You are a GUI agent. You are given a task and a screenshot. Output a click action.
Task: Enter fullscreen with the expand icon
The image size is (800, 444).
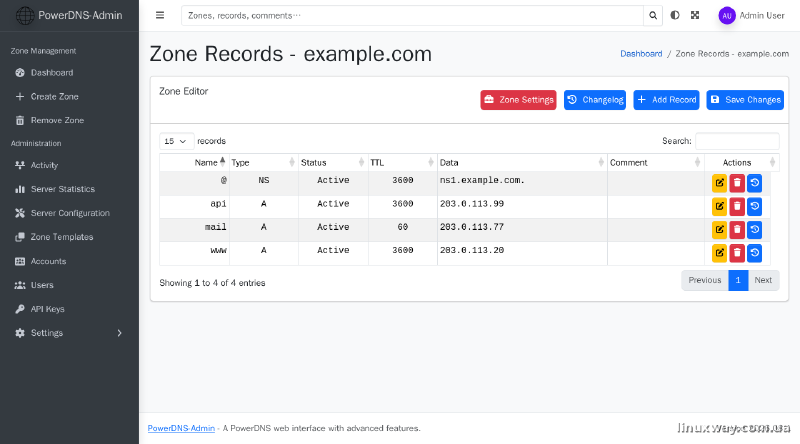point(695,15)
